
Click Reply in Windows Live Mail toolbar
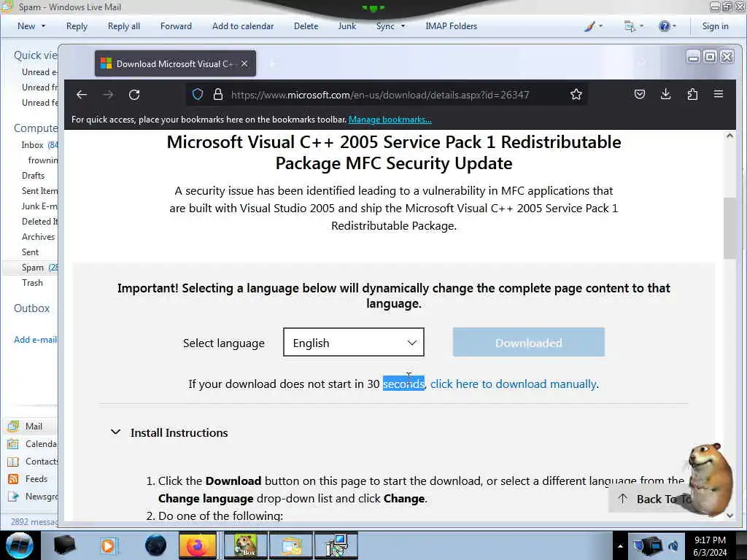pyautogui.click(x=77, y=26)
